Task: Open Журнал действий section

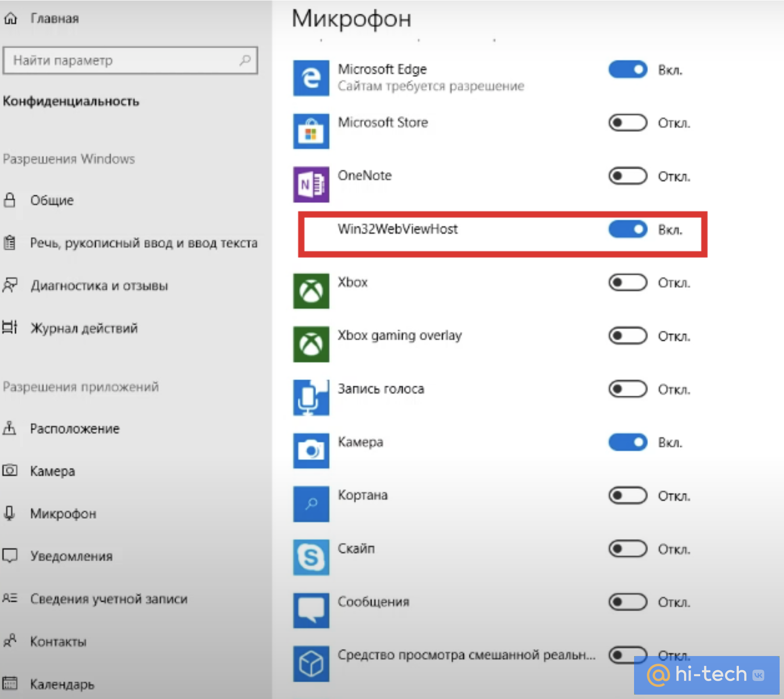Action: 84,327
